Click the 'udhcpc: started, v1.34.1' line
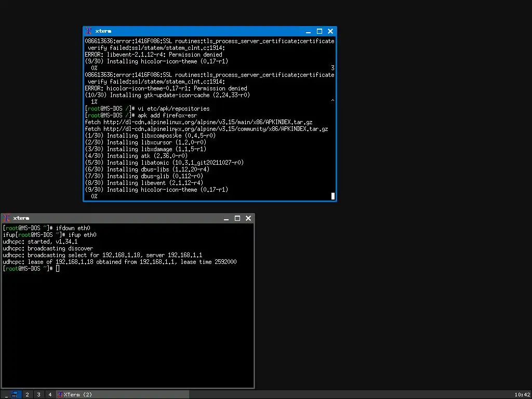 coord(40,242)
